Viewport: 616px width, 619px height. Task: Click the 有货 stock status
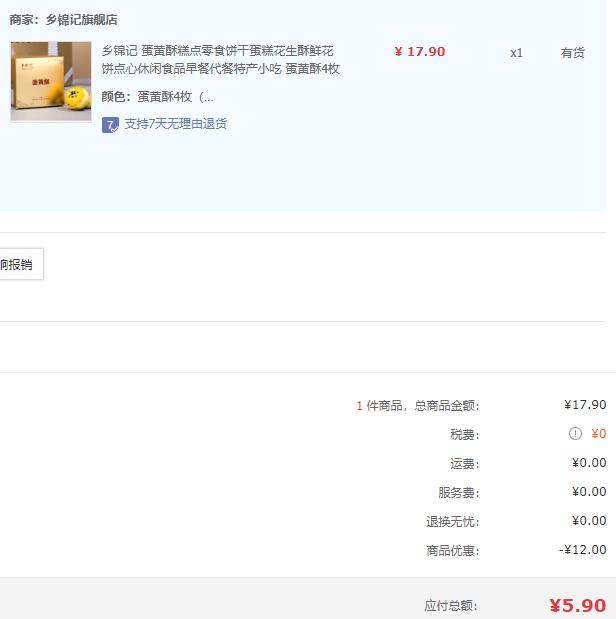573,53
